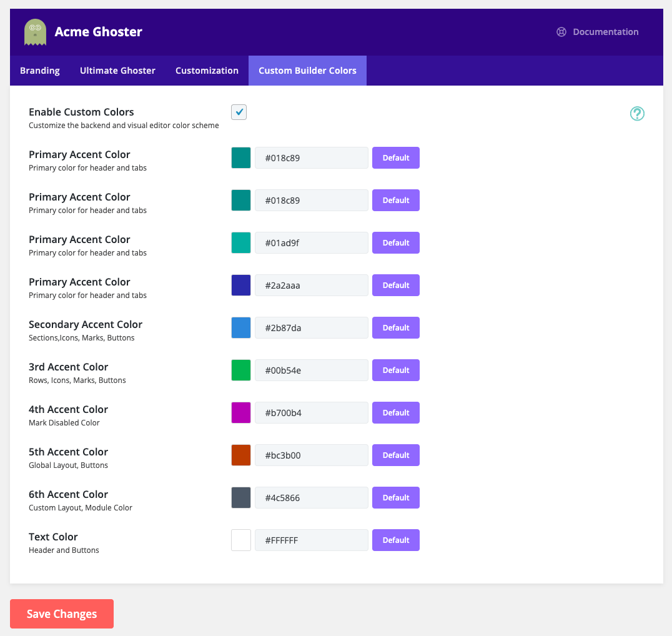Open the Secondary Accent Color blue swatch

point(241,327)
